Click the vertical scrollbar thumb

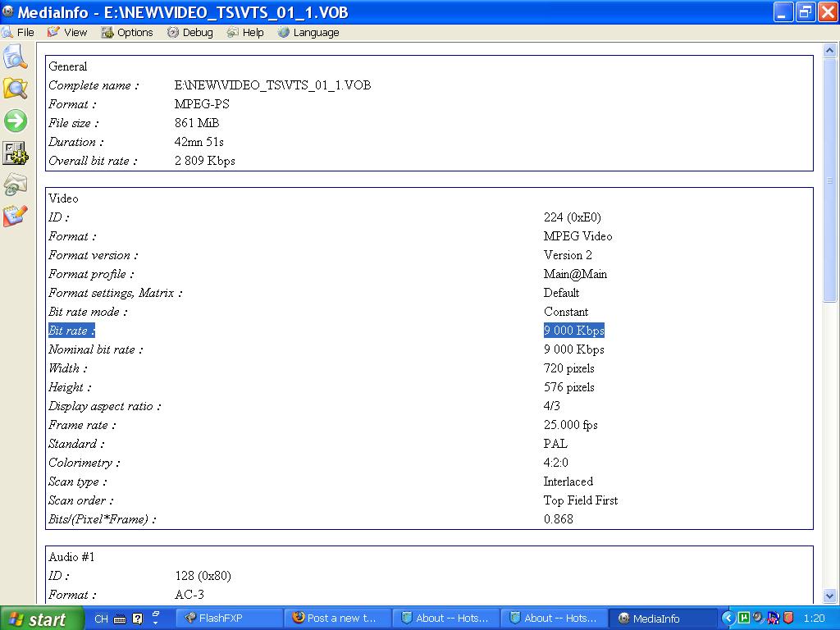[x=829, y=180]
